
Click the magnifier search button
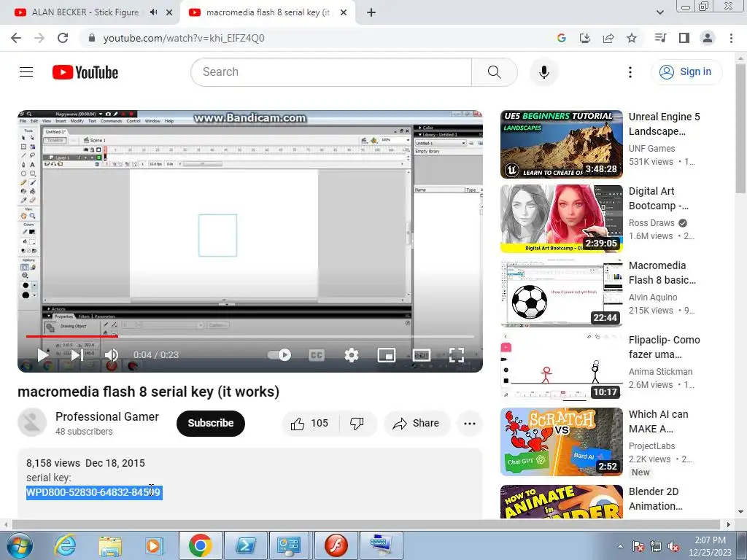tap(494, 72)
